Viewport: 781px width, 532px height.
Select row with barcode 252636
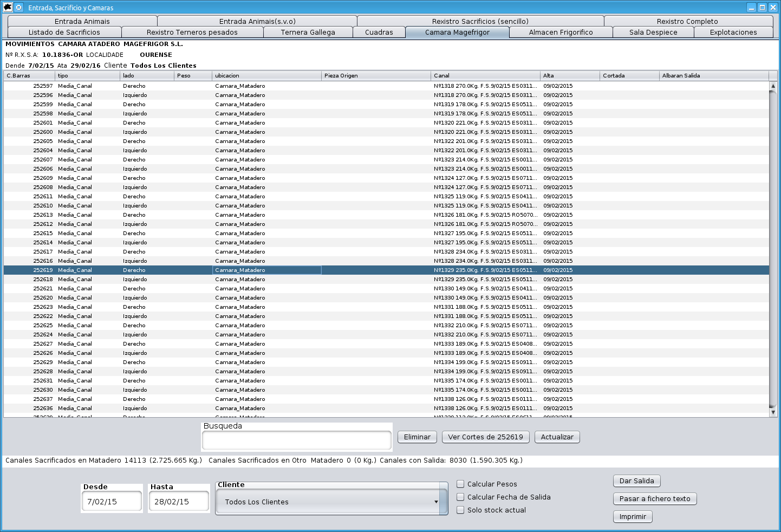pyautogui.click(x=386, y=408)
